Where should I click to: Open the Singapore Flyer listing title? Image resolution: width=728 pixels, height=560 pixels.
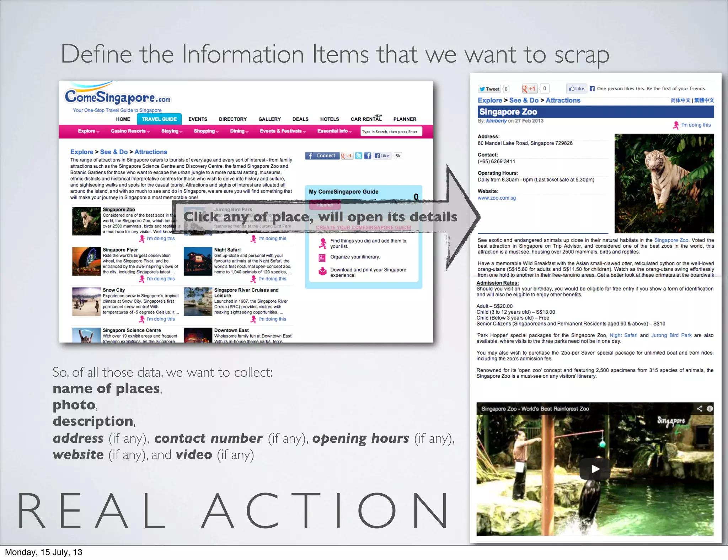tap(120, 250)
